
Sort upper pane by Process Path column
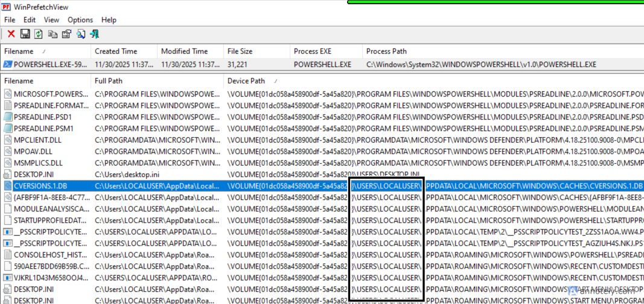[503, 51]
